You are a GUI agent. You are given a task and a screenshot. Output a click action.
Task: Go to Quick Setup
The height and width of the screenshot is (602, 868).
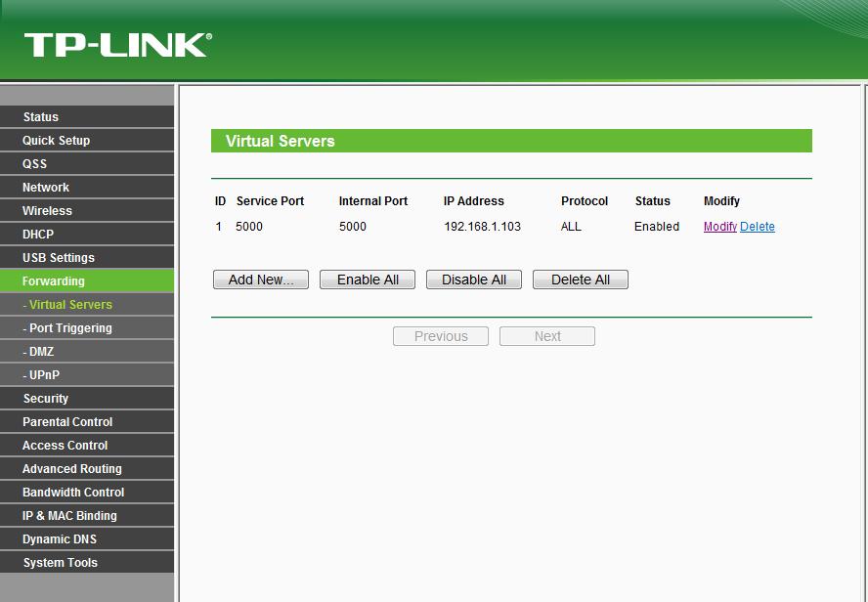click(x=56, y=141)
